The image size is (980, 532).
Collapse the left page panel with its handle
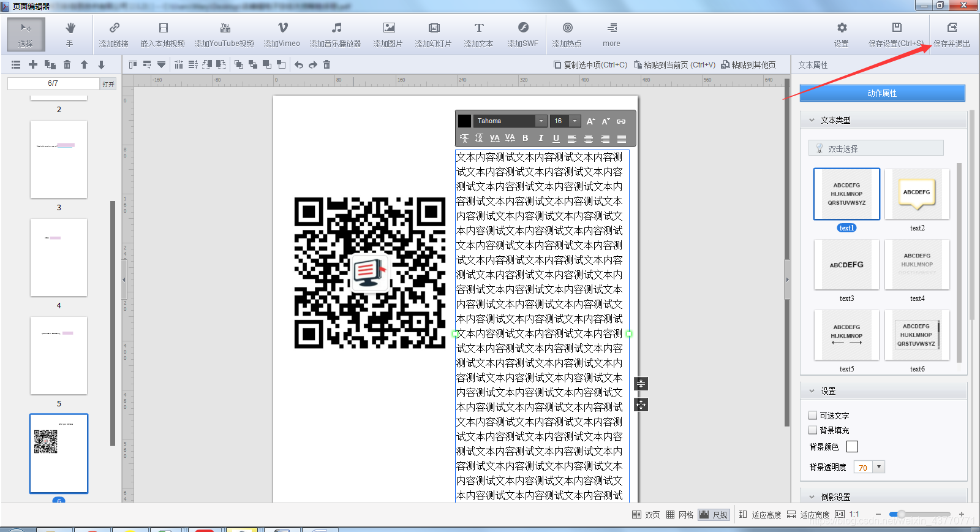click(124, 279)
